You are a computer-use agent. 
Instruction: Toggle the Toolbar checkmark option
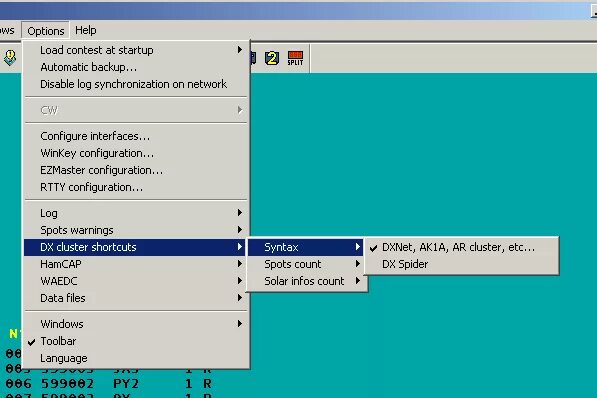[136, 341]
